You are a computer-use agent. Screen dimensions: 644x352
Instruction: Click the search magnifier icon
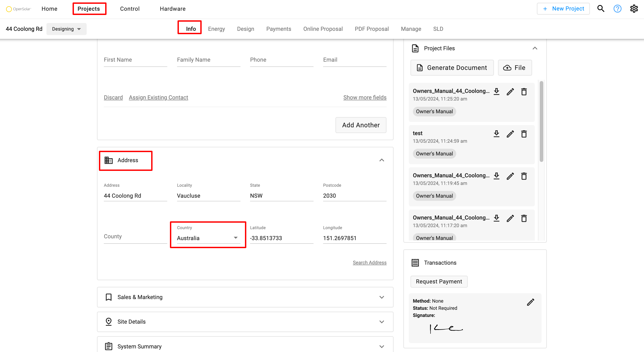tap(600, 9)
